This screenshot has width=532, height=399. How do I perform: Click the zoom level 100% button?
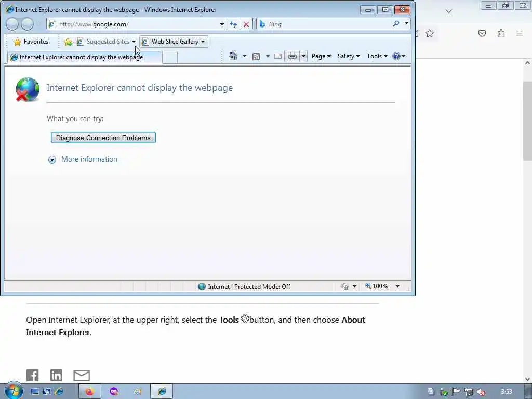click(376, 286)
